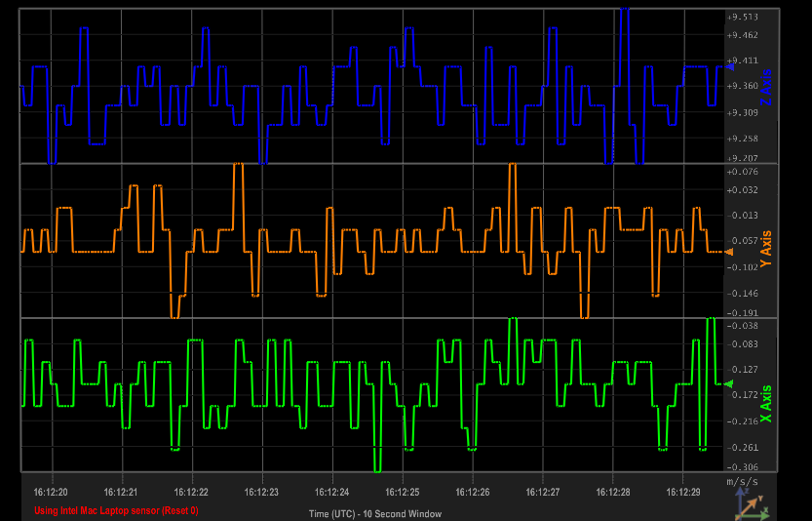Click the -0.191 Y scale value
The width and height of the screenshot is (812, 521).
(x=743, y=312)
